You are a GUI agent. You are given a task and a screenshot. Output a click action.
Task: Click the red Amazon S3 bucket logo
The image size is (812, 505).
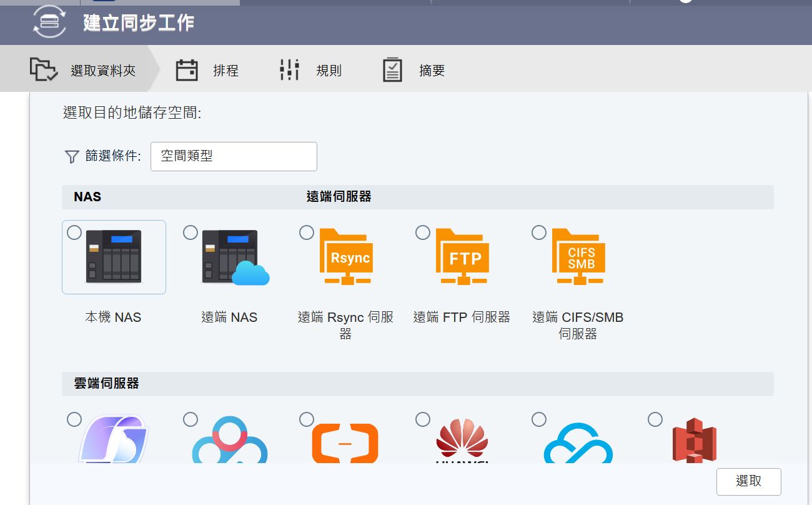694,441
